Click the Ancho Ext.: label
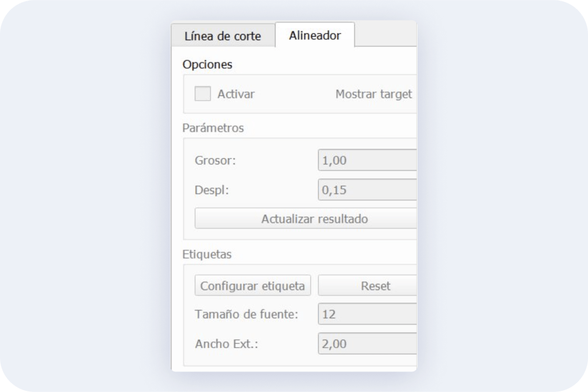The width and height of the screenshot is (588, 392). pos(226,344)
